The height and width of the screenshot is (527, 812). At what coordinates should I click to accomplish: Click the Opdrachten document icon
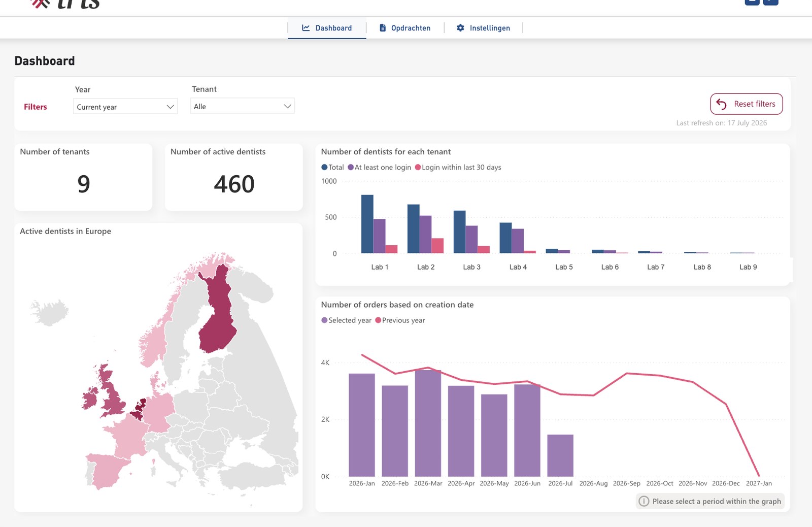[383, 28]
